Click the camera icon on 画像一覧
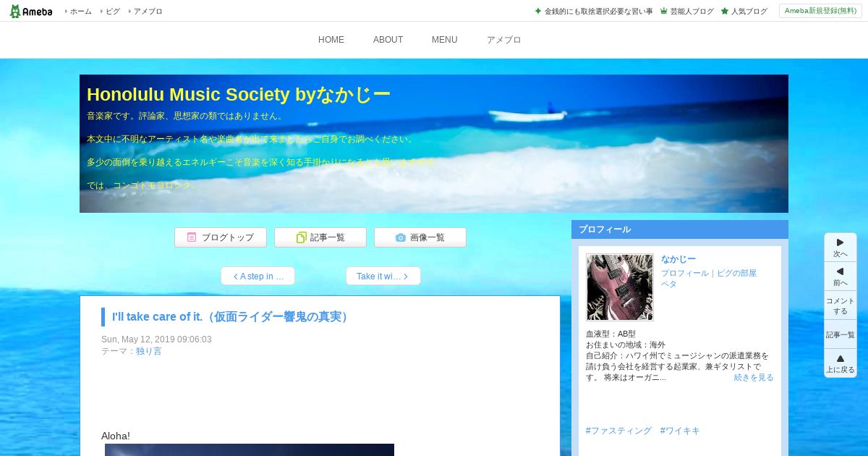Image resolution: width=868 pixels, height=456 pixels. [401, 237]
